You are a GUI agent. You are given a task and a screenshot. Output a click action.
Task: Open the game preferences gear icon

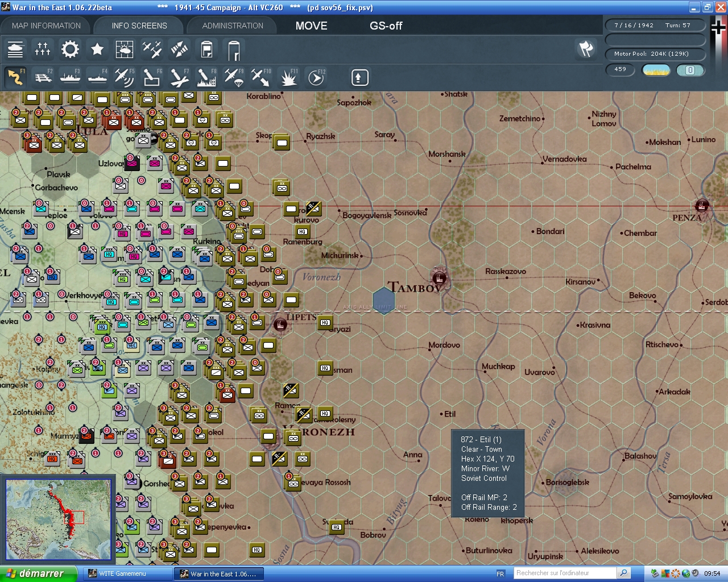tap(70, 49)
